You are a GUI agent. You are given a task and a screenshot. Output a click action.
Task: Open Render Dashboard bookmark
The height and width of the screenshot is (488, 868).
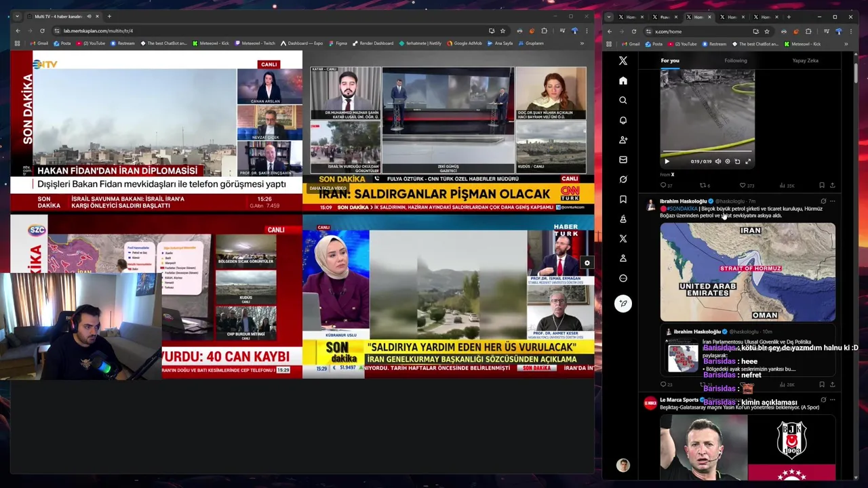[372, 43]
